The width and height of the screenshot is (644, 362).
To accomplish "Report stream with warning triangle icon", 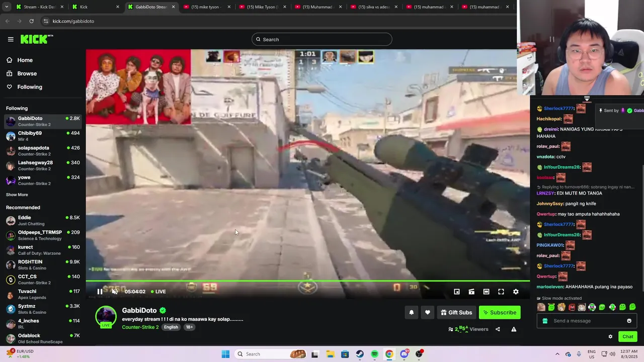I will coord(514,329).
